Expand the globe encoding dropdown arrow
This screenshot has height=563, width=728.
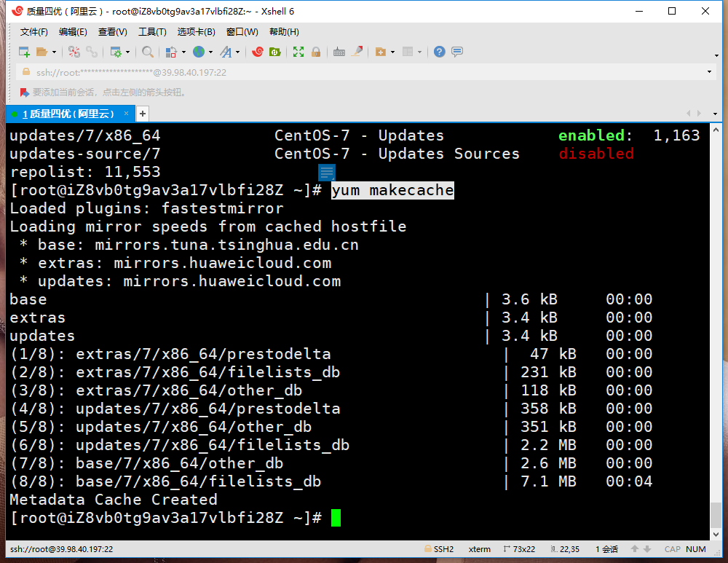pyautogui.click(x=210, y=52)
